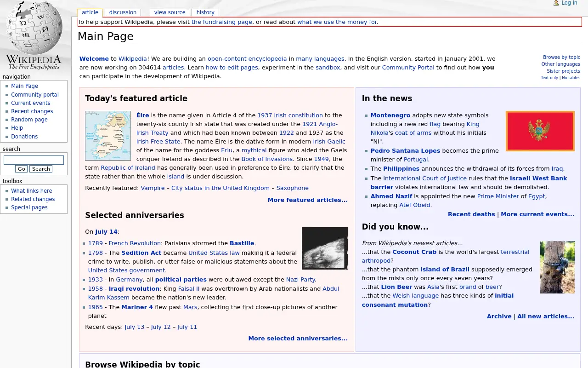Follow the fundraising page link

[x=222, y=22]
